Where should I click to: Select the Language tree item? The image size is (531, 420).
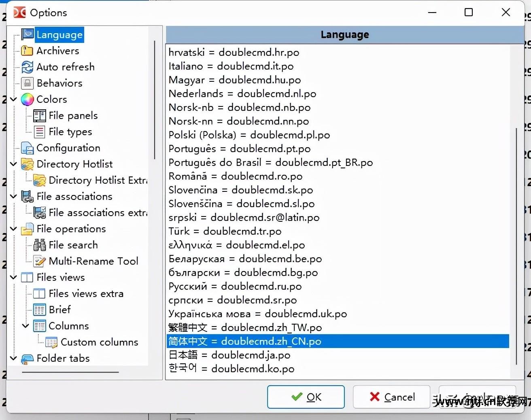(x=59, y=35)
